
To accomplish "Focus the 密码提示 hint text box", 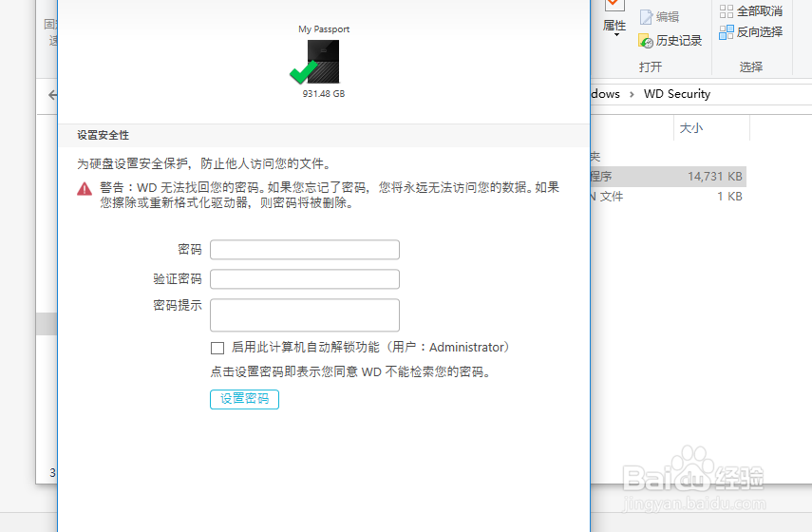I will [305, 315].
